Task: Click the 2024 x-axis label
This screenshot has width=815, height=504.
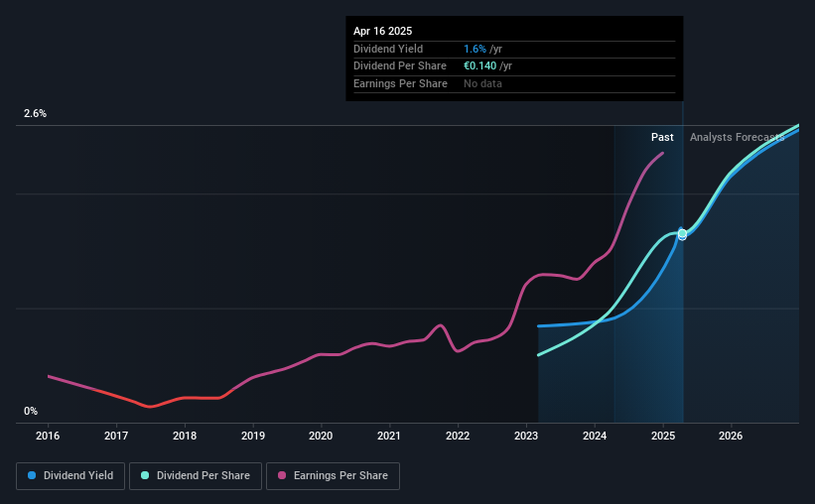Action: coord(595,436)
